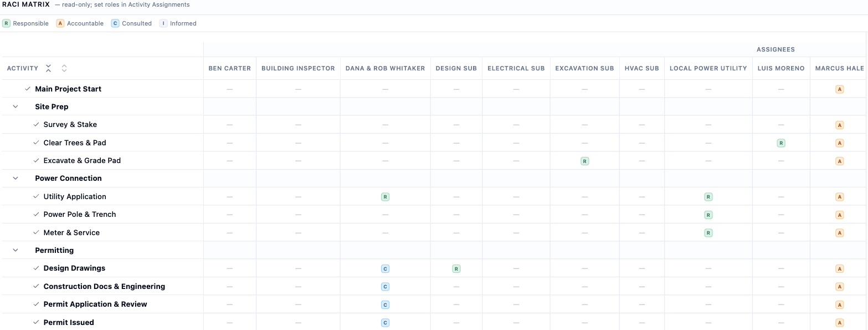Click the checkmark beside Meter & Service
868x330 pixels.
pyautogui.click(x=36, y=232)
